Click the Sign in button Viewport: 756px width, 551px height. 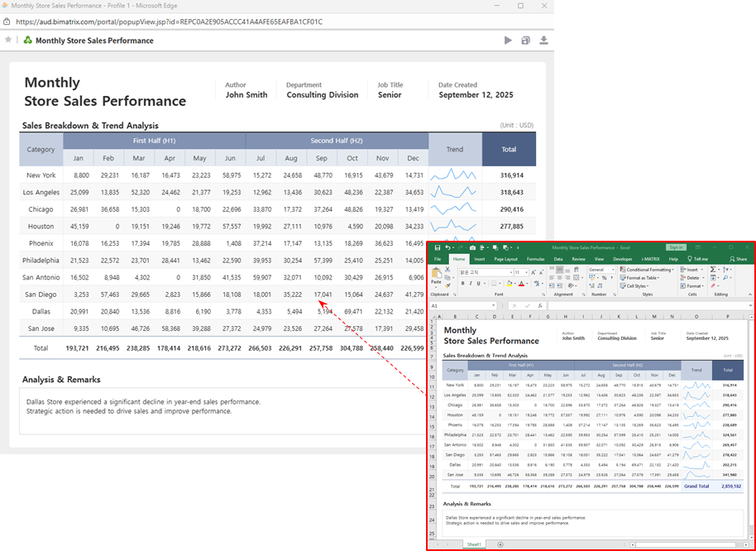pos(676,247)
